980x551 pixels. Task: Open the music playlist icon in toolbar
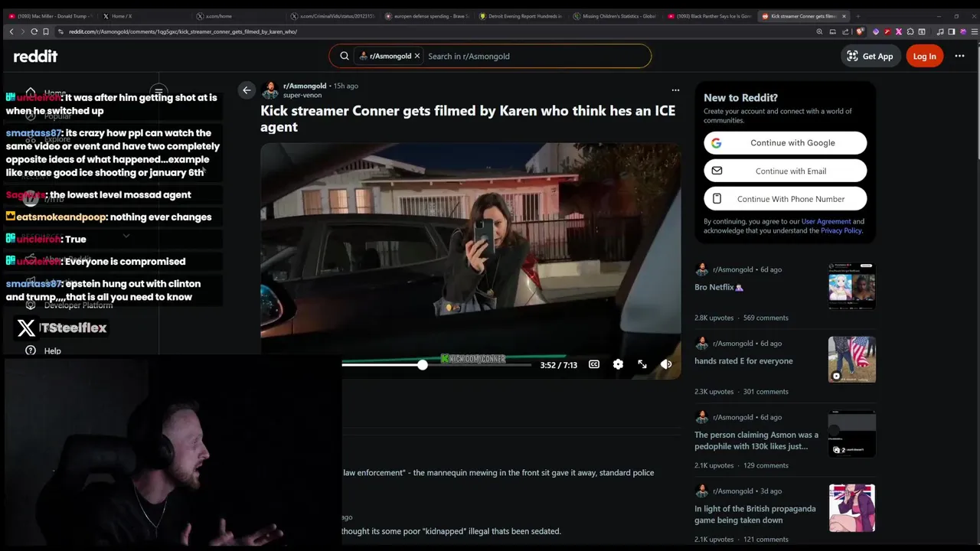click(940, 31)
